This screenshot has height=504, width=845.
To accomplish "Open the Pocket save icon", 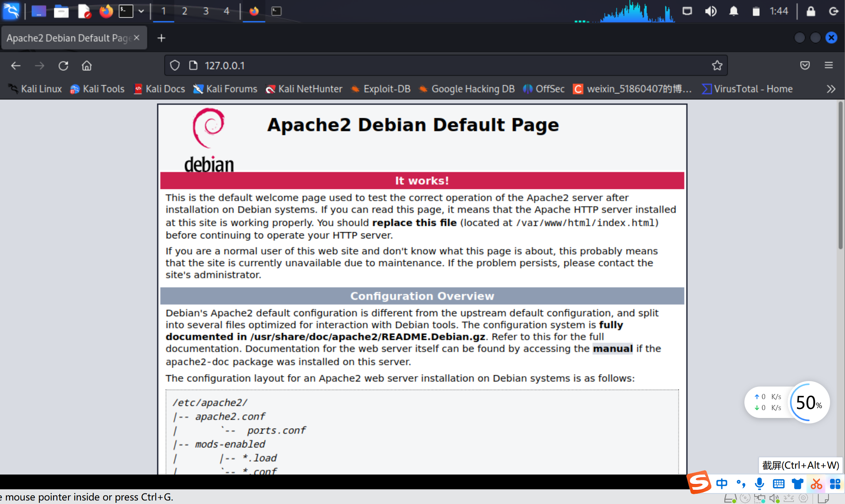I will pos(805,66).
